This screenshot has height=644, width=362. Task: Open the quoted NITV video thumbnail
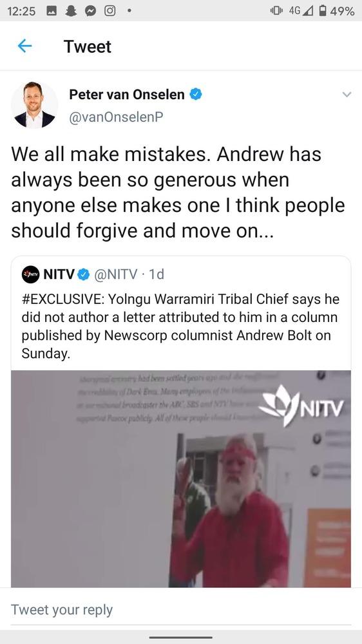tap(181, 479)
